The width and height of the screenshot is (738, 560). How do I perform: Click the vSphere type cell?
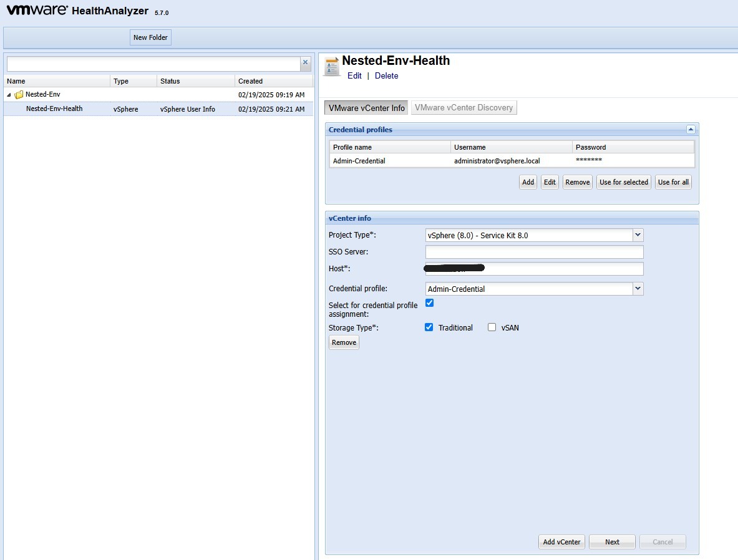tap(125, 109)
